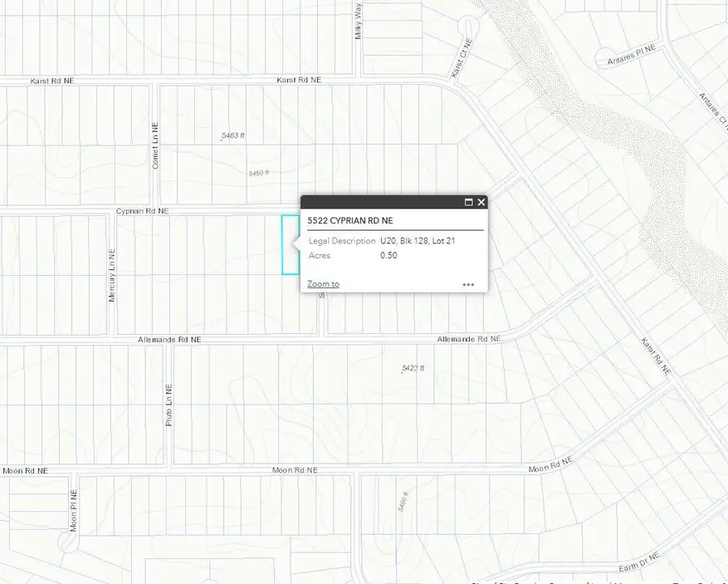
Task: Click the 5423 ft elevation label
Action: (413, 369)
